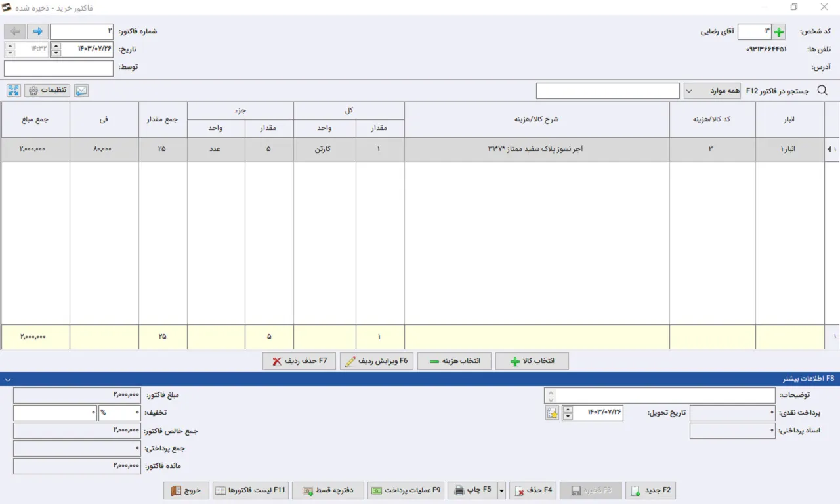Click the انتخاب کالا button

pos(532,362)
